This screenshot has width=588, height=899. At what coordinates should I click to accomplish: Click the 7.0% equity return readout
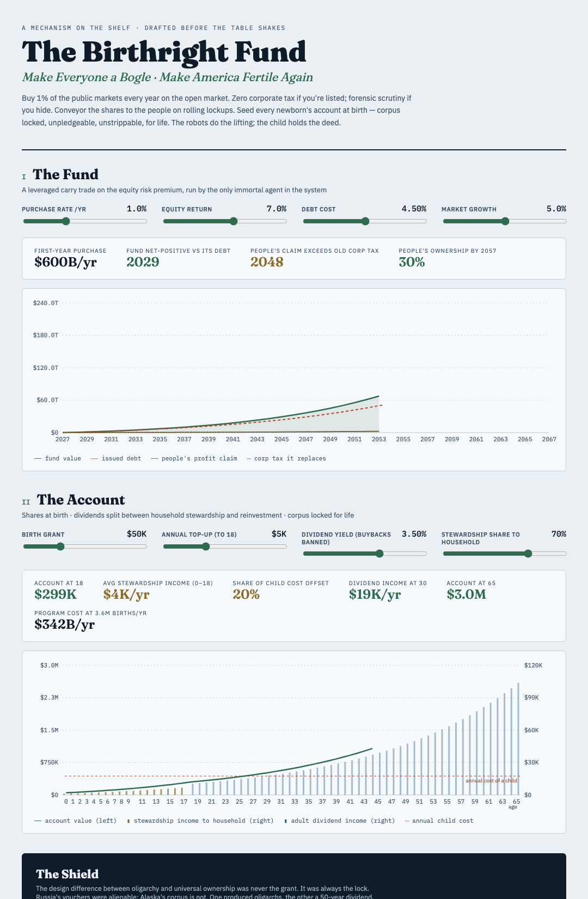pos(277,209)
